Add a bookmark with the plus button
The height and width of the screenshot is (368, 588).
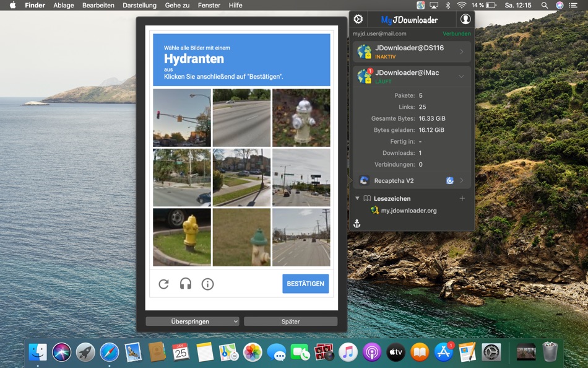tap(462, 198)
